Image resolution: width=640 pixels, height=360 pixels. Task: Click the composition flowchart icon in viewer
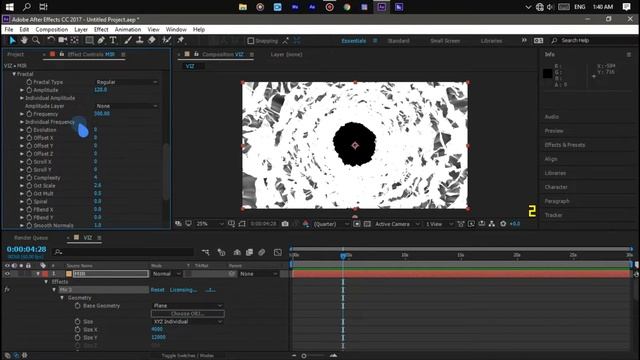point(492,224)
